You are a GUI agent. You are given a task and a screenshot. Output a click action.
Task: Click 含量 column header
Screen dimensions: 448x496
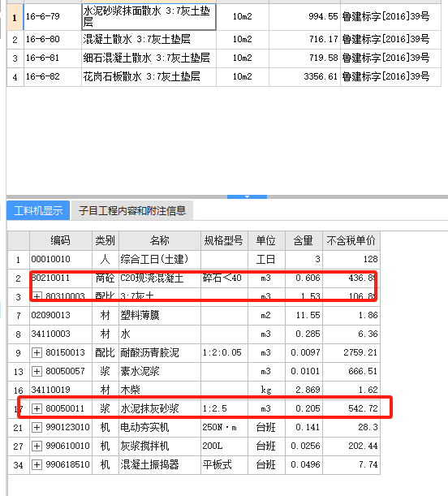304,241
